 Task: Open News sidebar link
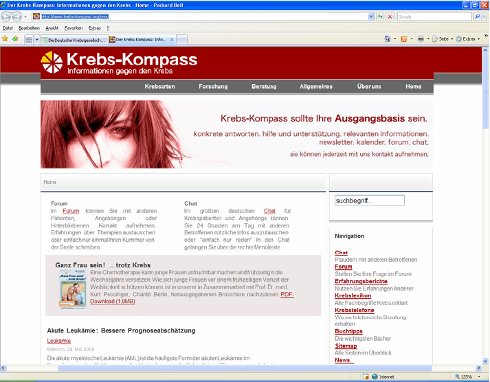point(342,360)
